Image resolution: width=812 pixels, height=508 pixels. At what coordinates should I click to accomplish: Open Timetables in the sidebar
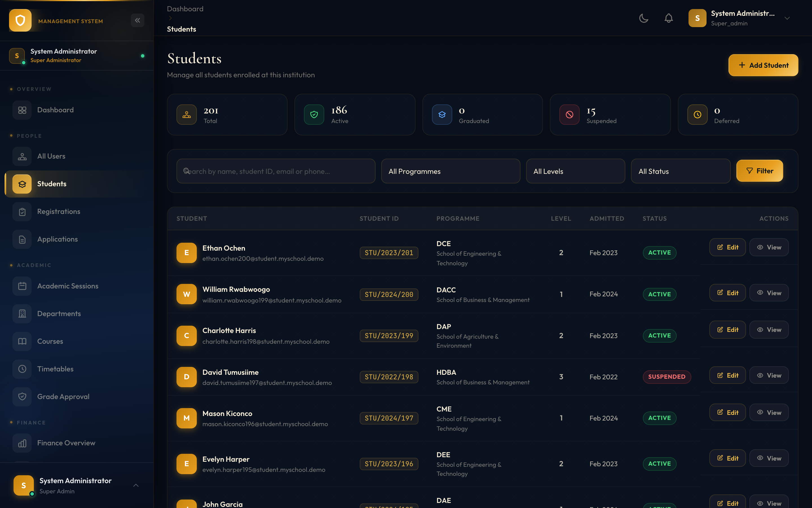tap(77, 369)
